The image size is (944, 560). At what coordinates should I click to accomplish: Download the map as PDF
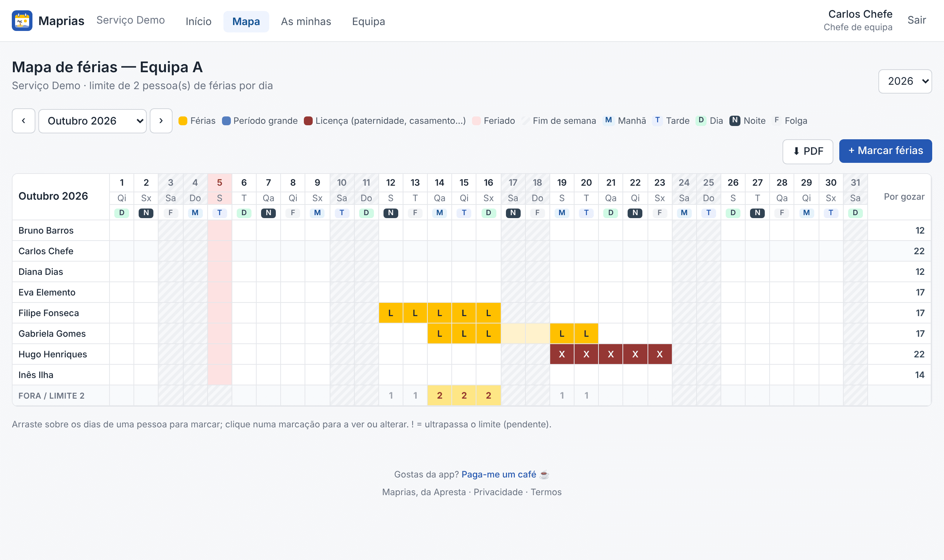(x=808, y=151)
